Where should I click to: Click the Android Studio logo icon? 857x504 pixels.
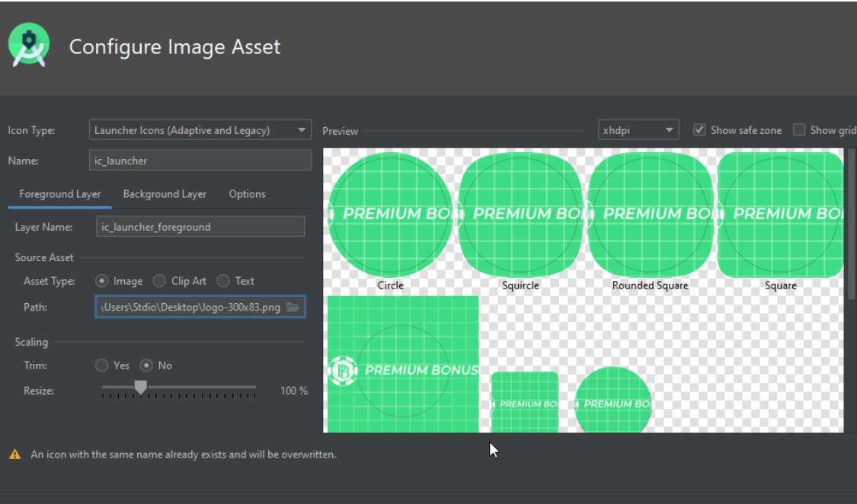[29, 45]
